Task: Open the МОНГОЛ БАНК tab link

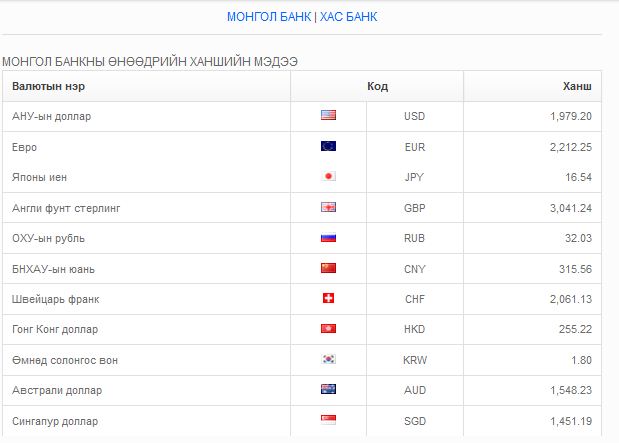Action: click(269, 17)
